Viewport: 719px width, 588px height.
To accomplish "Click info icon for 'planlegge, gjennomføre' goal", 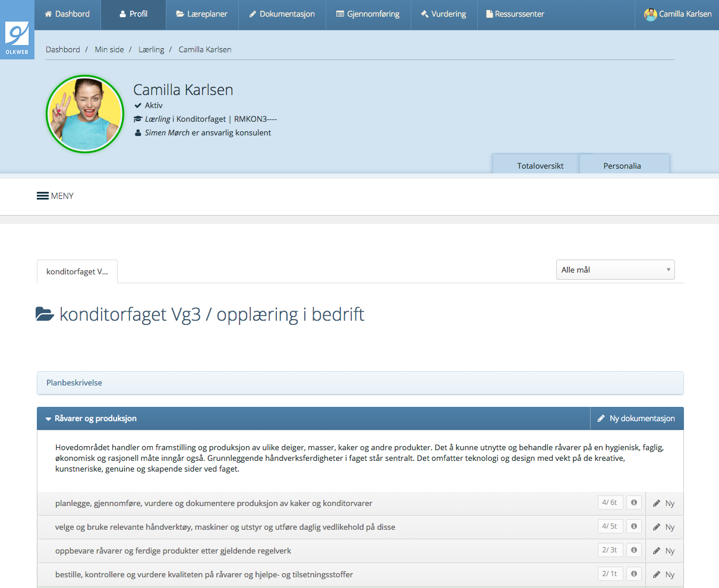I will point(634,503).
